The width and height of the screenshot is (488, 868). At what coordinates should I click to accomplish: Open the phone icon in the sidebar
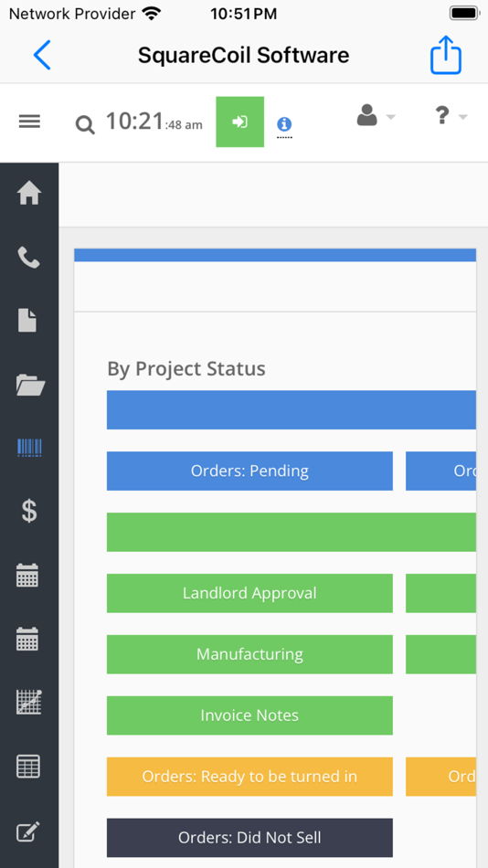click(x=29, y=258)
